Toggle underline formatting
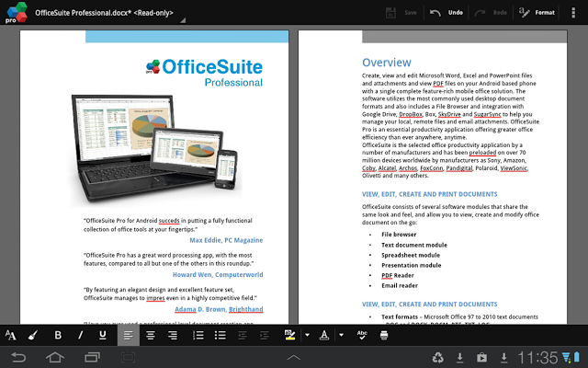 click(x=103, y=336)
